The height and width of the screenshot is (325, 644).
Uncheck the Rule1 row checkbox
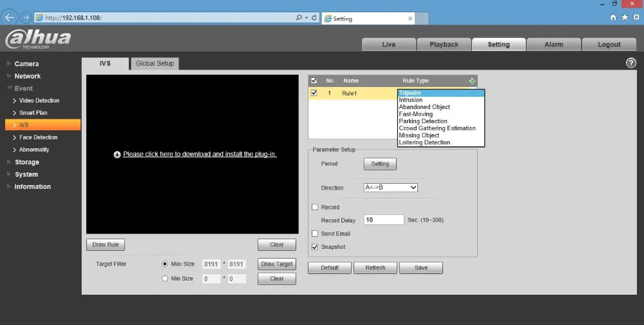314,93
